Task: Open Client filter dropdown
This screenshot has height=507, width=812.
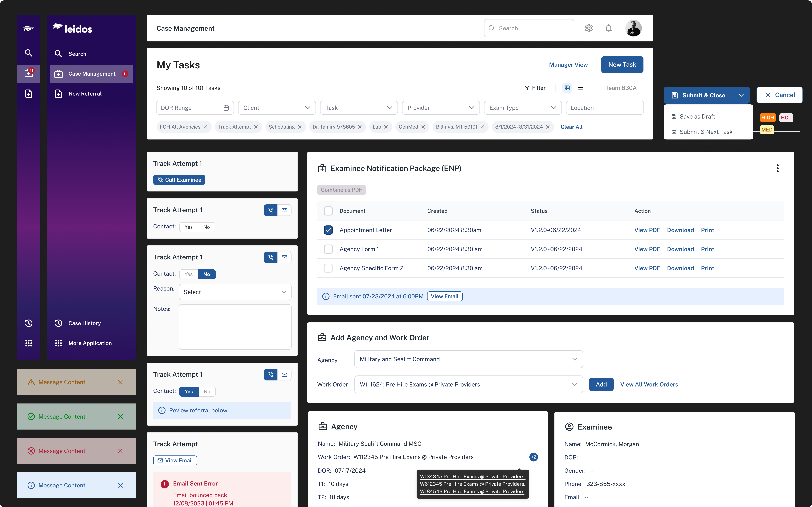Action: [277, 108]
